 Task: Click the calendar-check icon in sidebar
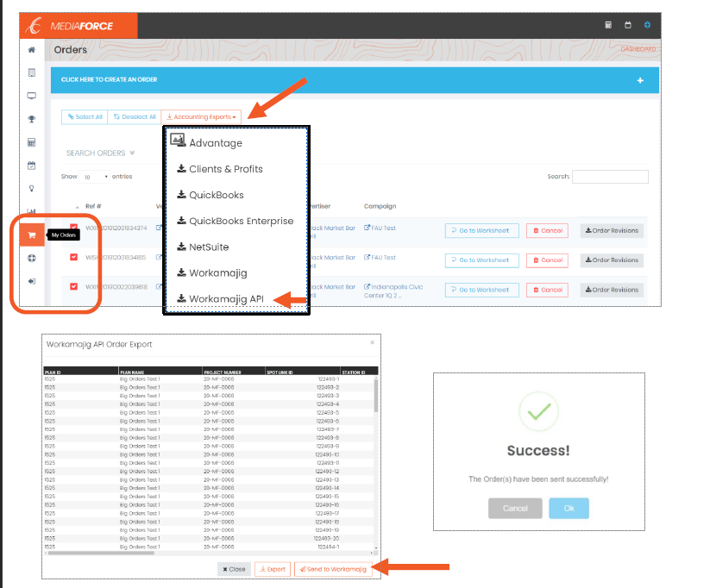pyautogui.click(x=32, y=166)
